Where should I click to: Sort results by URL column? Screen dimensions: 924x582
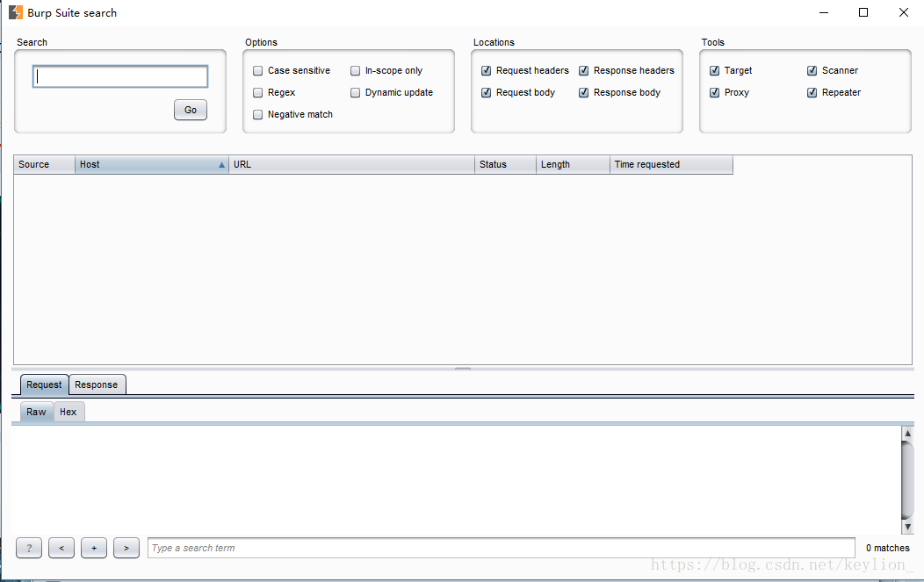point(352,164)
